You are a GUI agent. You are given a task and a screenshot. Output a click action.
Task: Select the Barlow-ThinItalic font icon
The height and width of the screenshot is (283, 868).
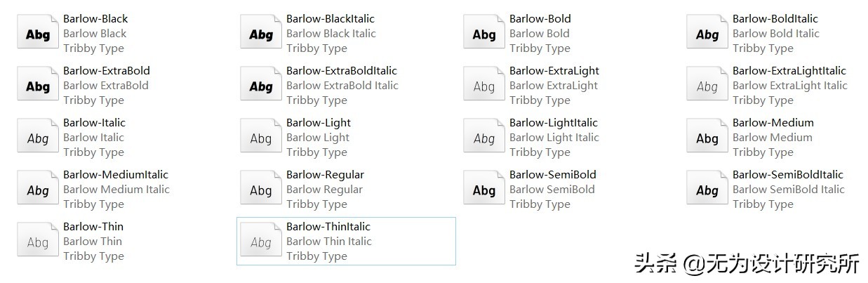[x=261, y=242]
